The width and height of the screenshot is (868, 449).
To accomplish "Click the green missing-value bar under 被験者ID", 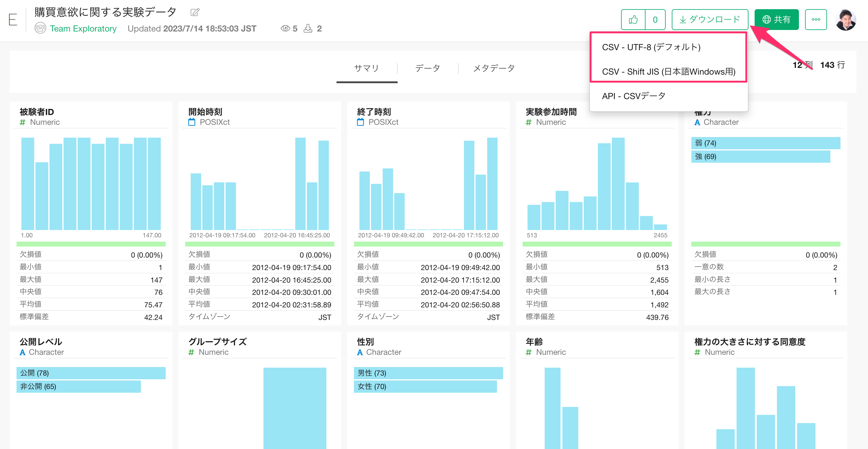I will (91, 244).
